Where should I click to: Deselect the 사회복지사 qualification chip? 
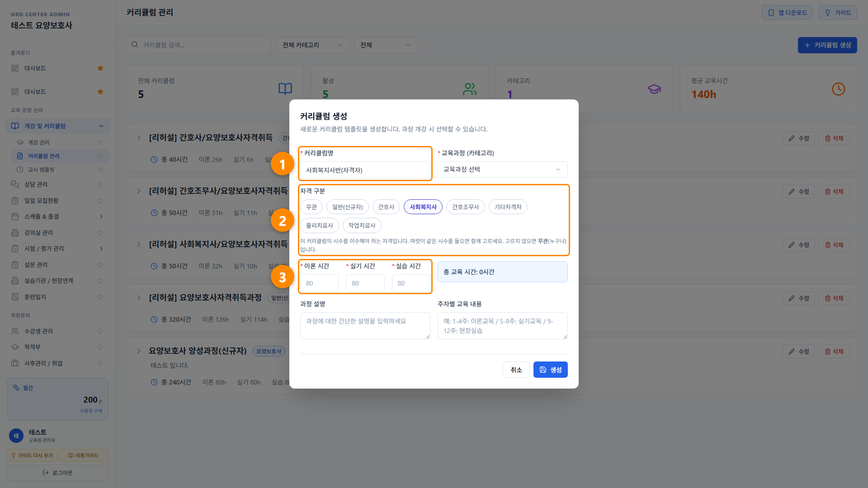423,207
